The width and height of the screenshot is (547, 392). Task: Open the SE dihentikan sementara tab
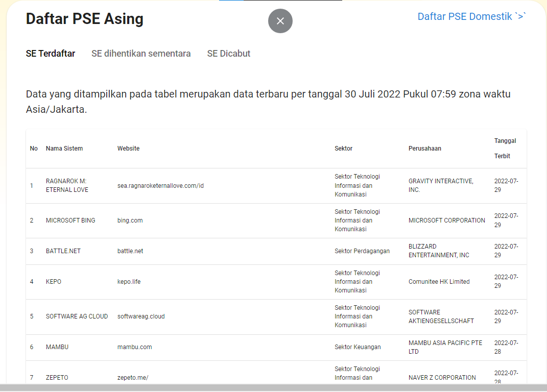pyautogui.click(x=141, y=53)
